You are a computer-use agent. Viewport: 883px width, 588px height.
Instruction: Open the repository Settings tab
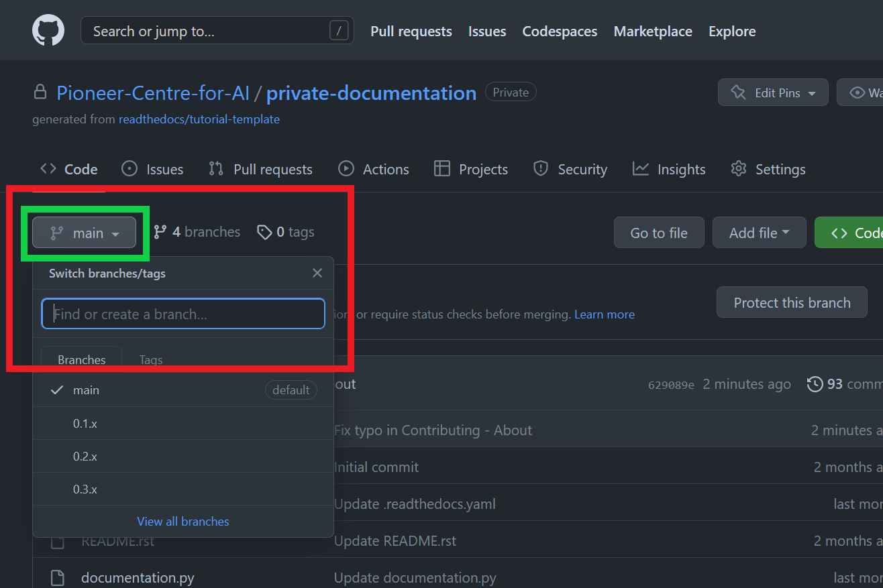(x=768, y=169)
